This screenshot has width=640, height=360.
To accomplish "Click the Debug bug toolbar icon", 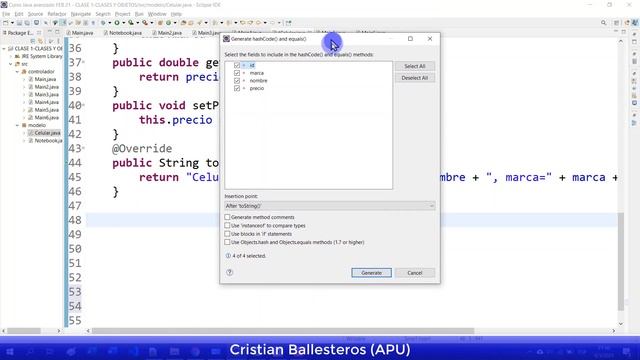I will coord(103,23).
